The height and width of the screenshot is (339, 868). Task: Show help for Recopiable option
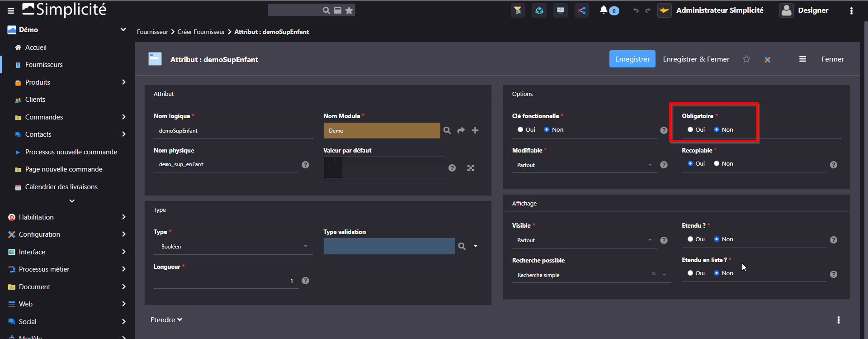pyautogui.click(x=834, y=165)
